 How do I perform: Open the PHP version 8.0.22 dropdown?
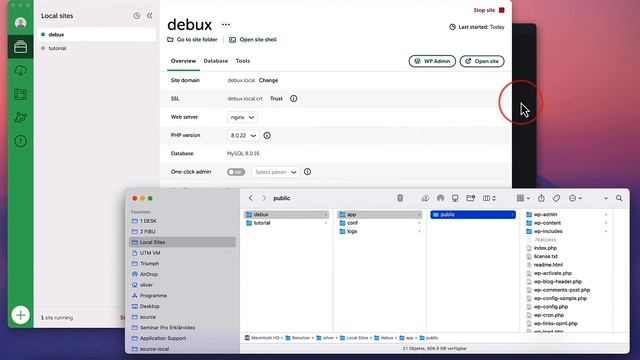pyautogui.click(x=243, y=136)
